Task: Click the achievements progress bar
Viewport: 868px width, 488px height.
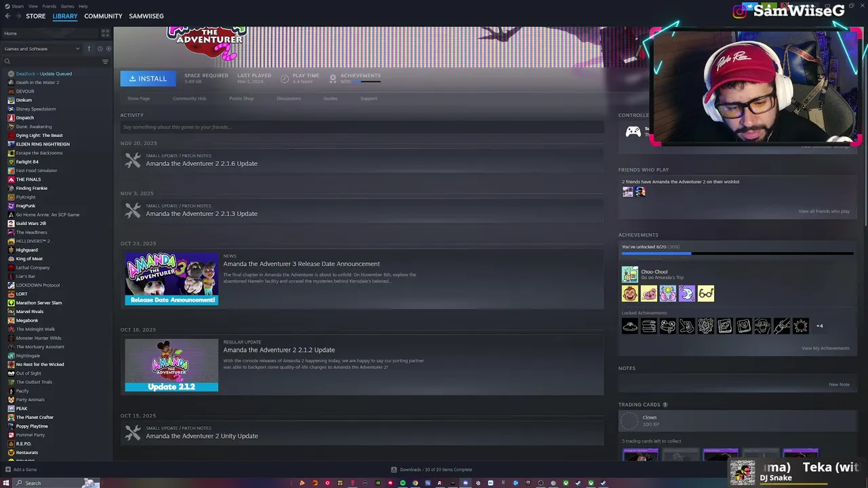Action: [737, 253]
